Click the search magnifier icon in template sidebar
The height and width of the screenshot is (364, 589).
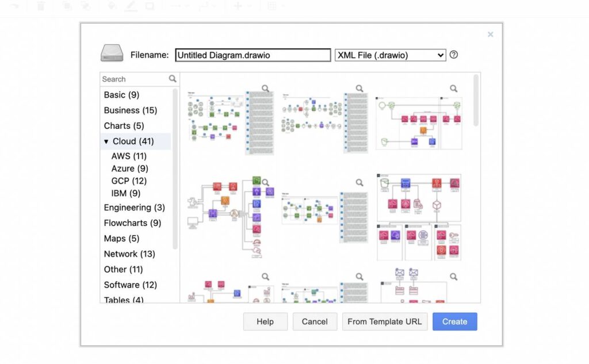pos(173,79)
